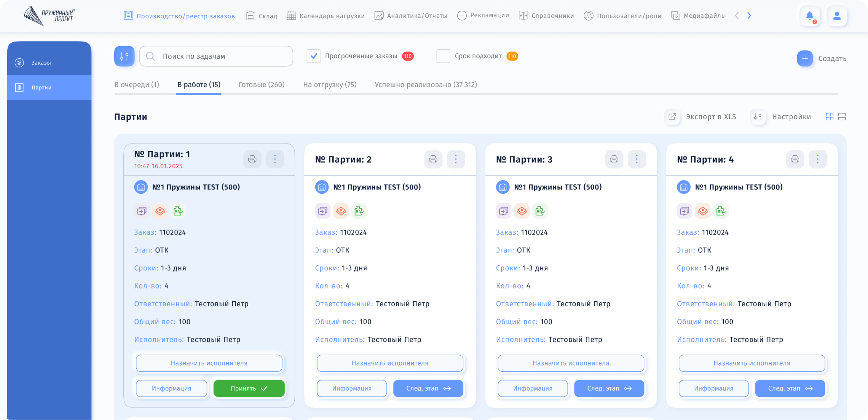Print batch № 4 card

click(x=795, y=159)
